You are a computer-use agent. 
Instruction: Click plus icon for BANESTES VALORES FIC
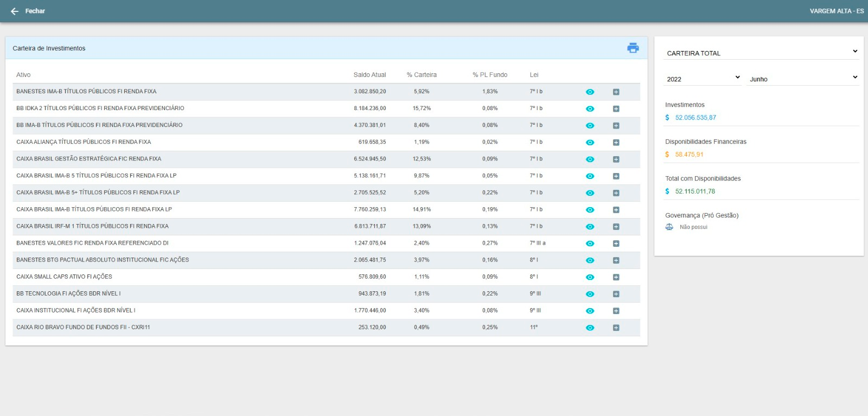[616, 243]
